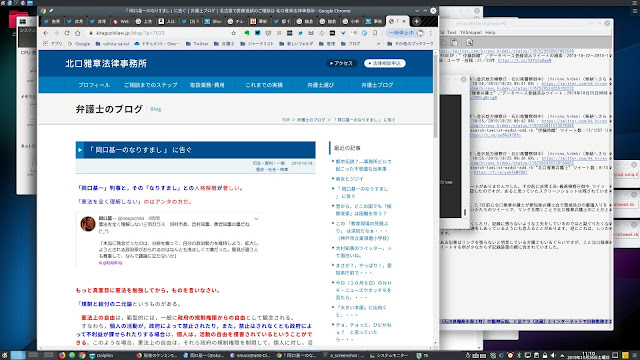
Task: Click the アクセス button in the header
Action: pyautogui.click(x=342, y=63)
